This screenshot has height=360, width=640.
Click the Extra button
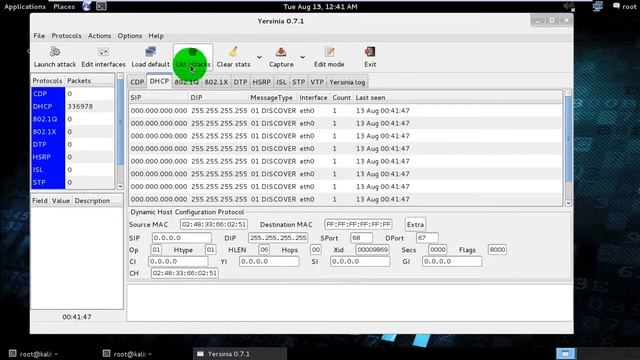[x=415, y=224]
